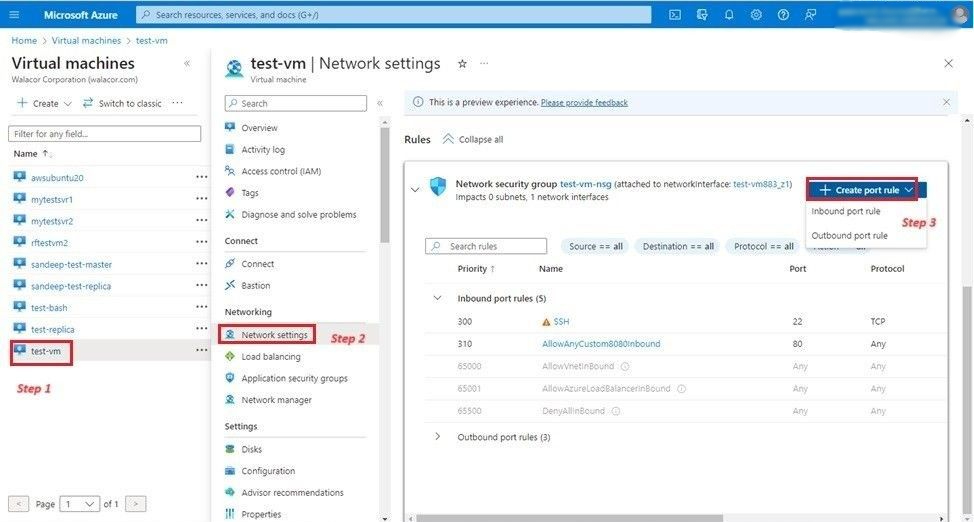
Task: Open portal settings gear
Action: point(756,15)
